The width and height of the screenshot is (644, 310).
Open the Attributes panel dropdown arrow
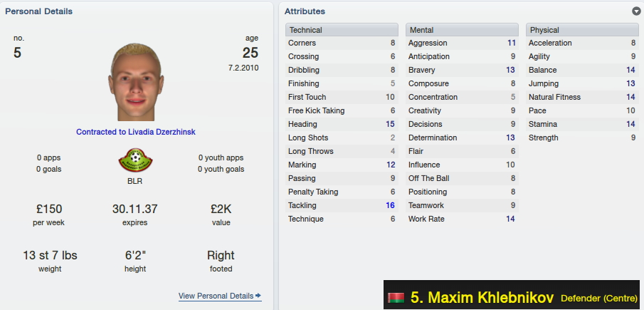636,11
